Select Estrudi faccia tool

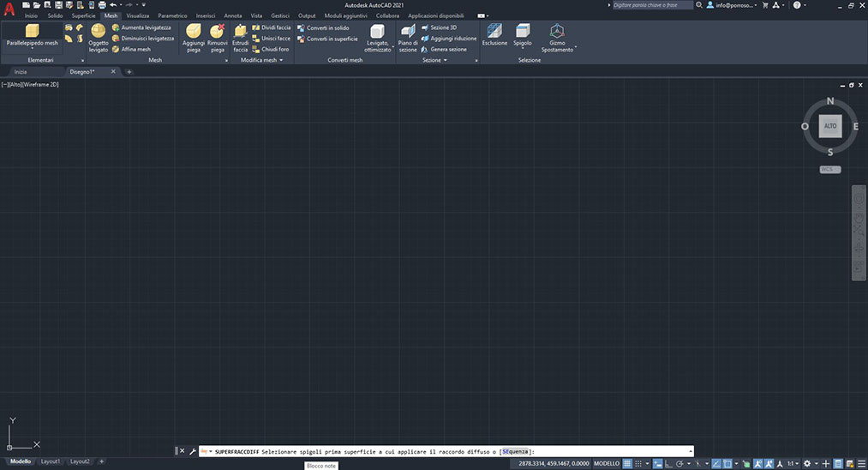240,39
